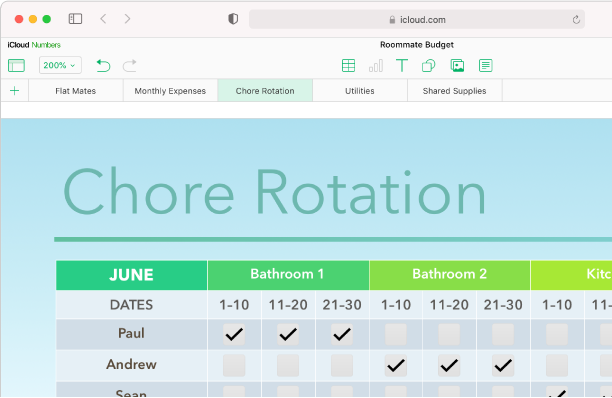Open the privacy shield report icon

[x=233, y=19]
